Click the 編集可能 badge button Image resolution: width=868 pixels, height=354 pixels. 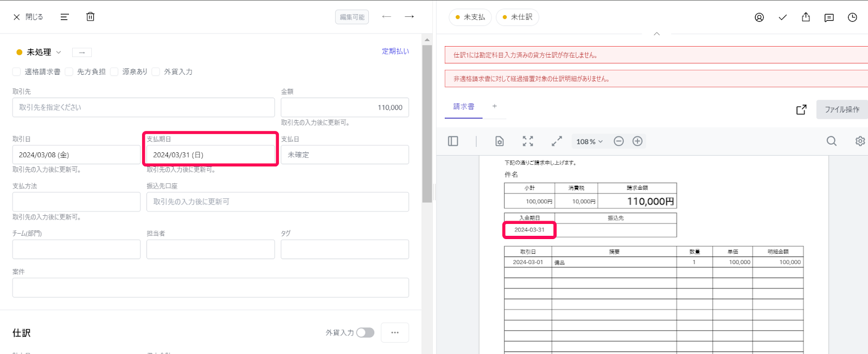[x=352, y=17]
